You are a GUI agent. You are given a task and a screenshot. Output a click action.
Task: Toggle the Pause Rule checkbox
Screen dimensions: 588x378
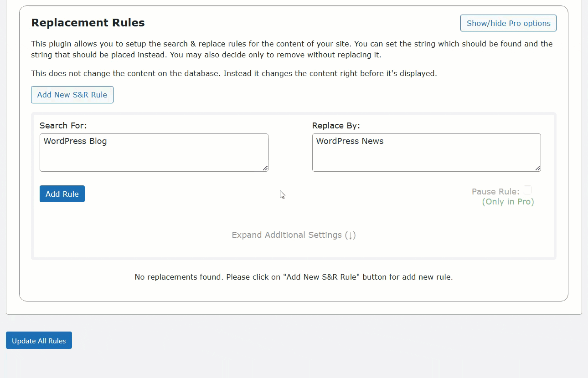527,190
